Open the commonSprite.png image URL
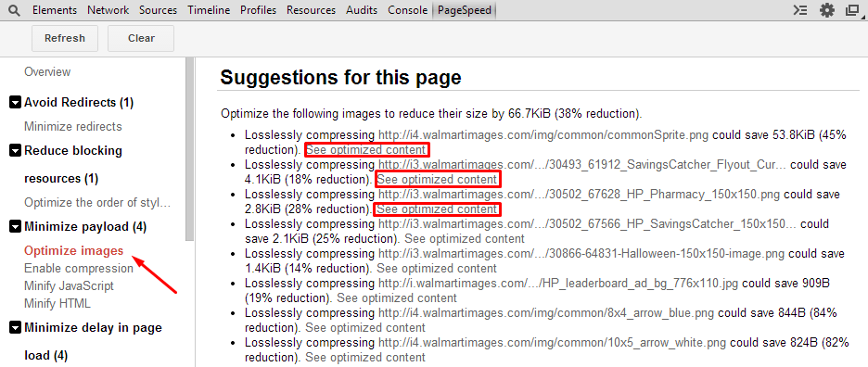The width and height of the screenshot is (868, 367). (543, 135)
